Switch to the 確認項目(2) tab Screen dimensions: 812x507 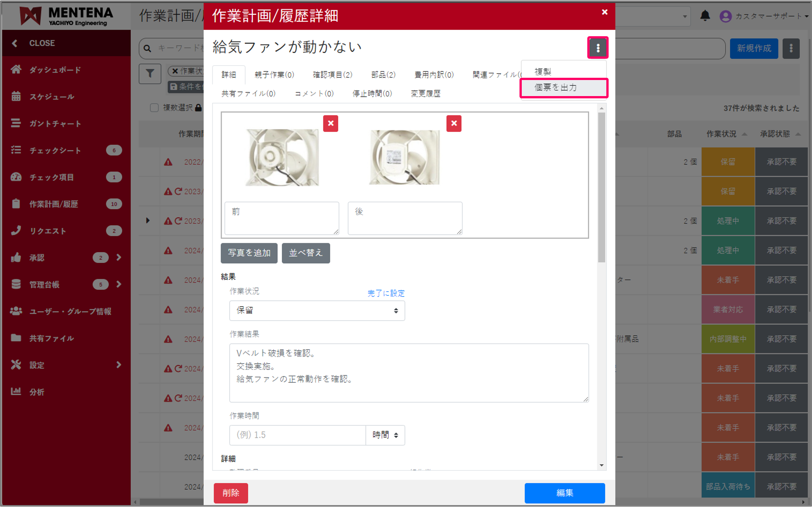[332, 75]
